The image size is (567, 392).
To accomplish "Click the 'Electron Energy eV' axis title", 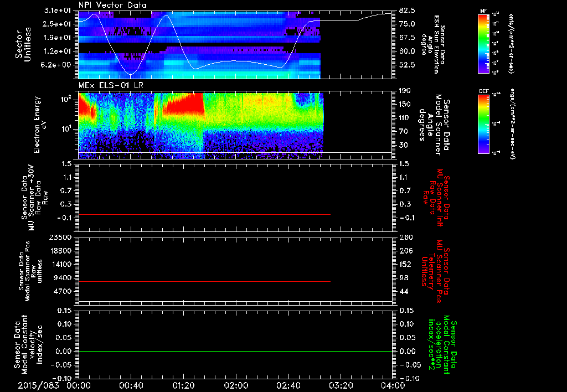I will click(41, 125).
